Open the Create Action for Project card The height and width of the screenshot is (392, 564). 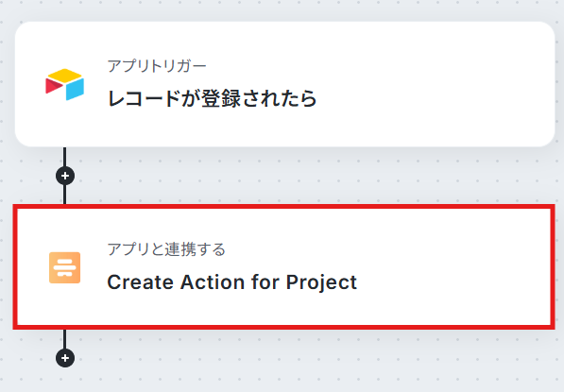coord(283,266)
